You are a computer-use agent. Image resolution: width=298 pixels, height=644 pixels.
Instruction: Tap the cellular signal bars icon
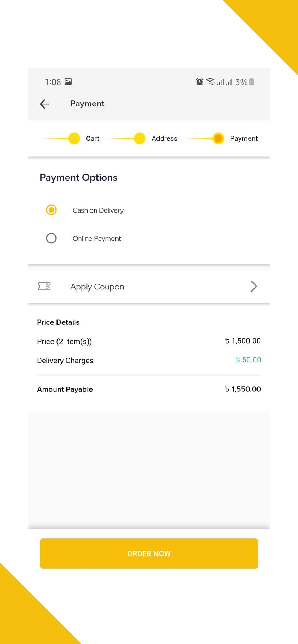(225, 82)
